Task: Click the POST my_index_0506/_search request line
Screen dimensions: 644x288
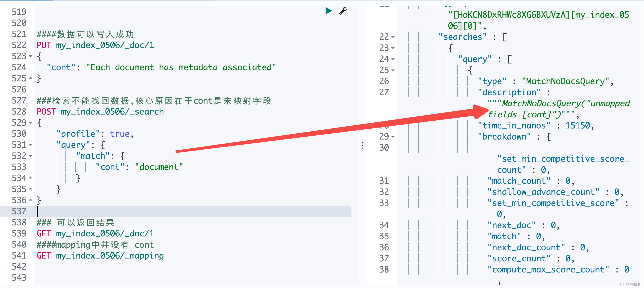Action: (x=100, y=112)
